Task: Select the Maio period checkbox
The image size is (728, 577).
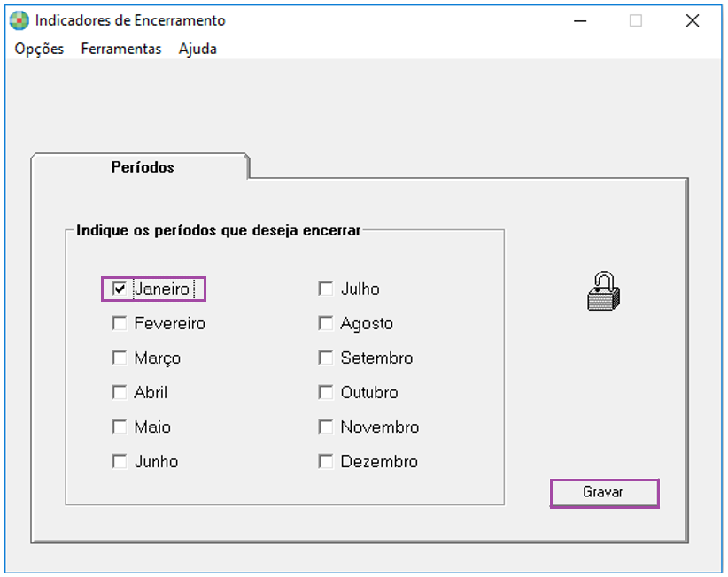Action: point(120,427)
